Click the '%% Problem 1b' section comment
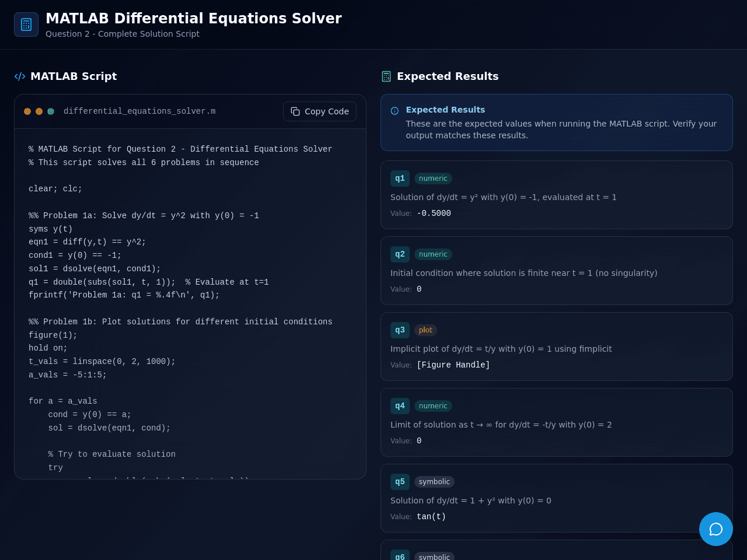747x560 pixels. 180,322
